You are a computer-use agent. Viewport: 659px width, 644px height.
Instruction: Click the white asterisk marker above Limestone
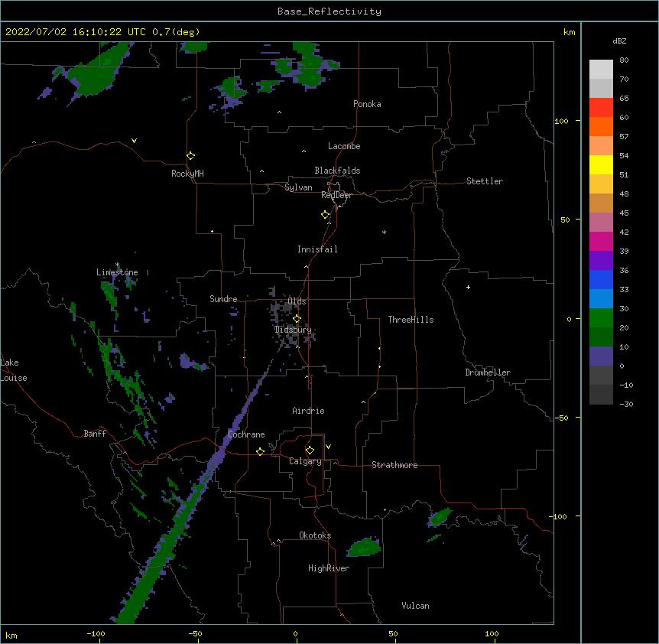[117, 265]
